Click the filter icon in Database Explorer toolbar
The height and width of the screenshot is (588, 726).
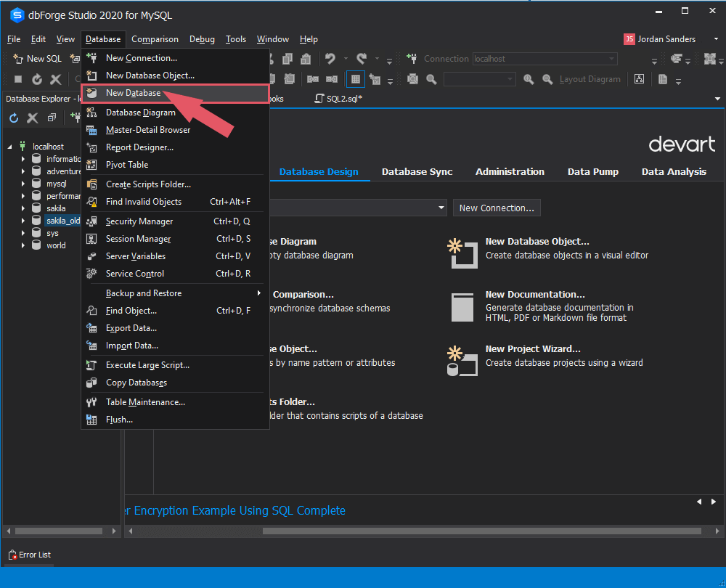point(52,117)
